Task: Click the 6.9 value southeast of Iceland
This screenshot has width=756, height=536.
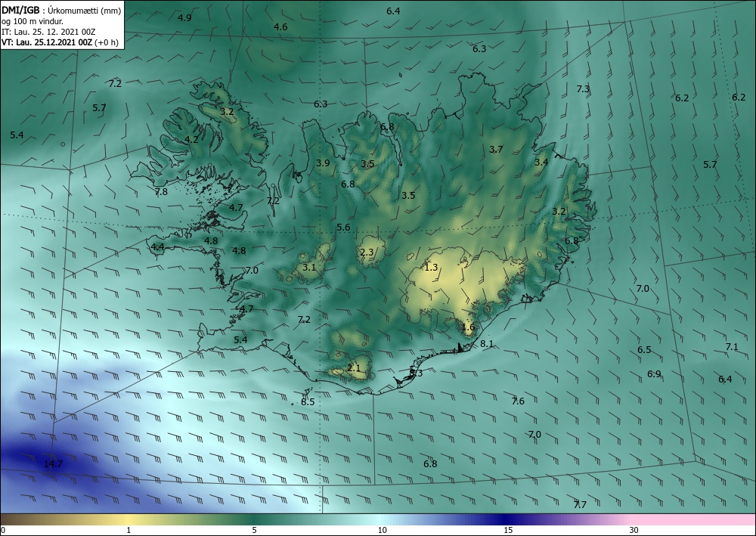Action: coord(654,374)
